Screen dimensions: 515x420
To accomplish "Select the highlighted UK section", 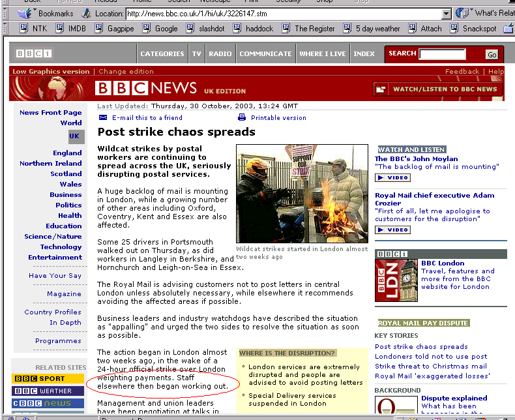I will tap(76, 136).
